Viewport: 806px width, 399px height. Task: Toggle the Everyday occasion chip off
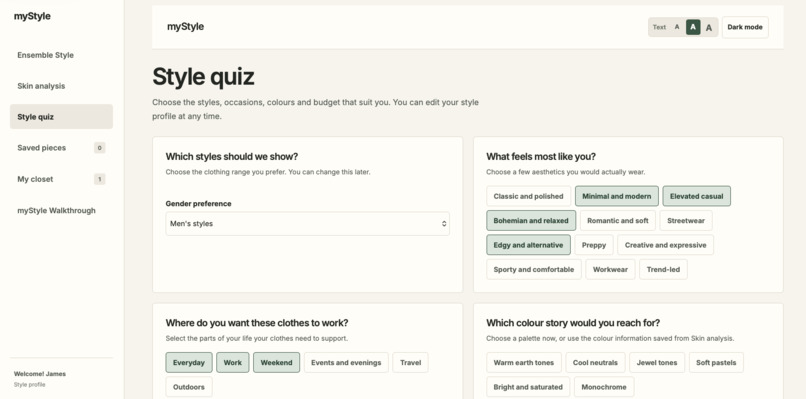[x=189, y=362]
